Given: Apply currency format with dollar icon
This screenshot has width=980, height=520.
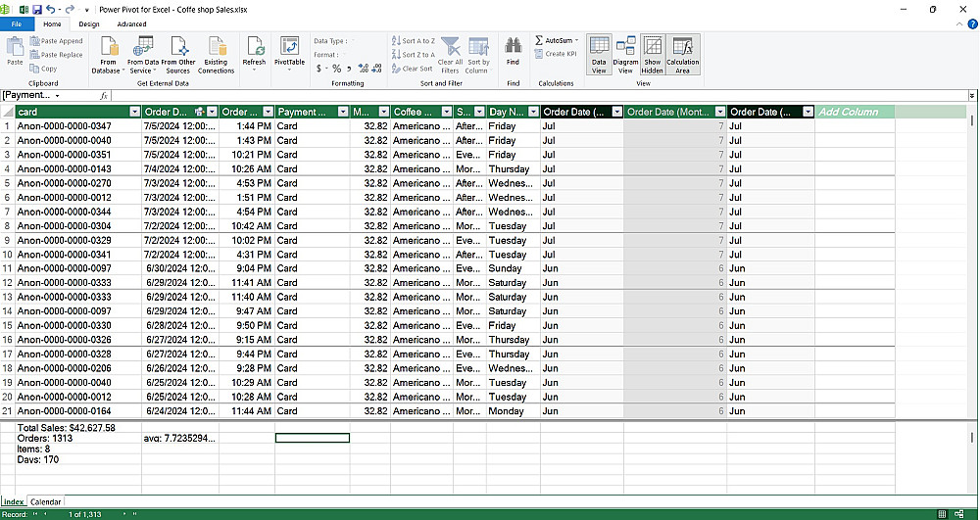Looking at the screenshot, I should coord(318,69).
